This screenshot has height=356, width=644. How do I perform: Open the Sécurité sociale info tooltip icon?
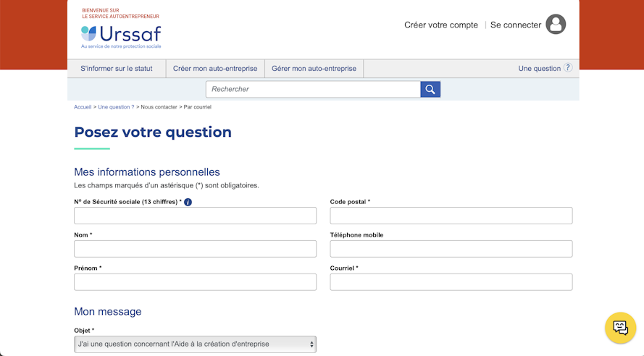(188, 202)
